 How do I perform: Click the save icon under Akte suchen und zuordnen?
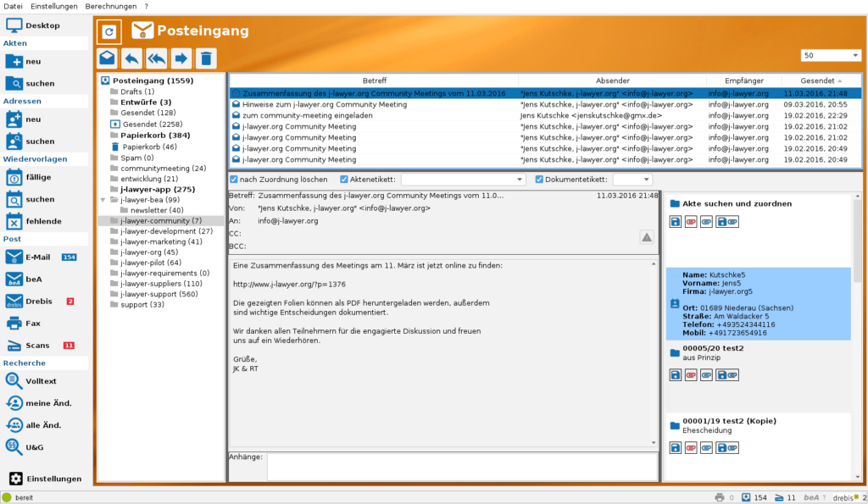pyautogui.click(x=676, y=222)
